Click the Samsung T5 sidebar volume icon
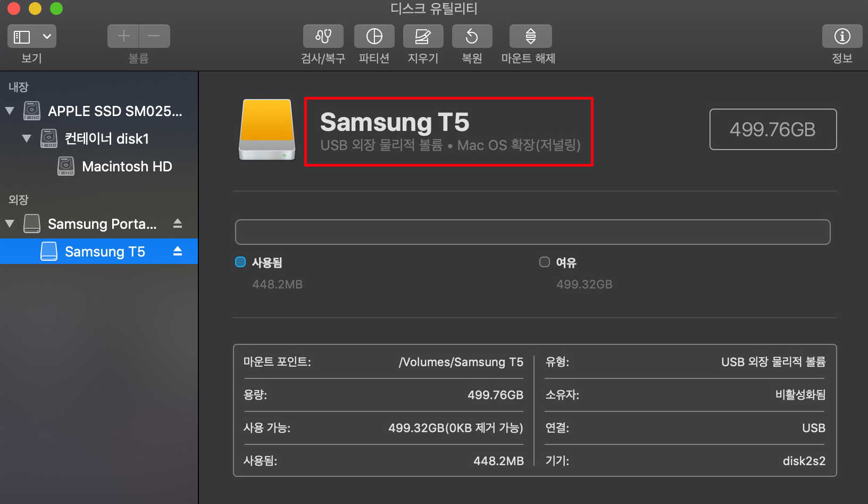Screen dimensions: 868x504 tap(49, 251)
